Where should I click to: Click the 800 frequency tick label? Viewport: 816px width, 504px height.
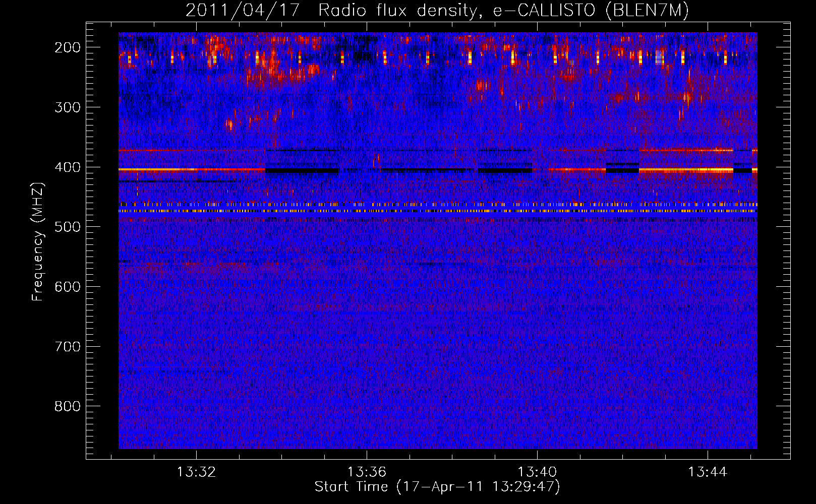pyautogui.click(x=68, y=406)
